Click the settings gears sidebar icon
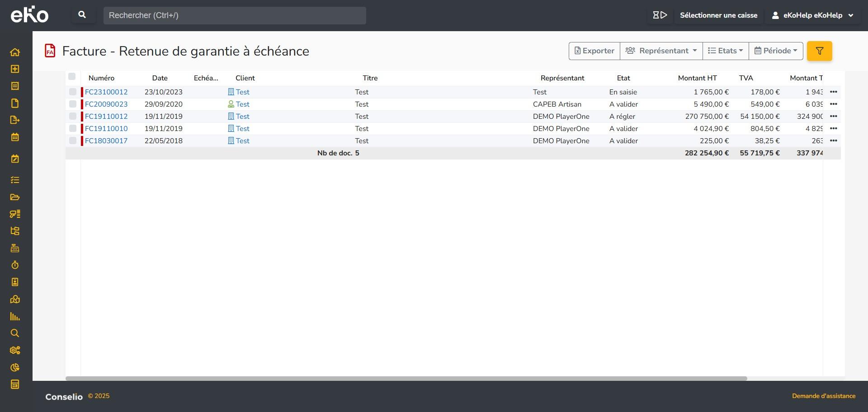The image size is (868, 412). [x=15, y=351]
